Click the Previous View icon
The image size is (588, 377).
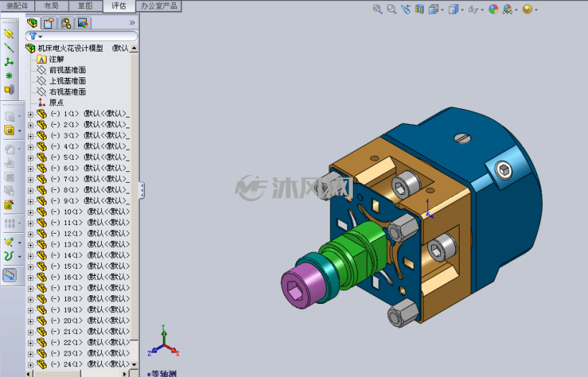[405, 9]
